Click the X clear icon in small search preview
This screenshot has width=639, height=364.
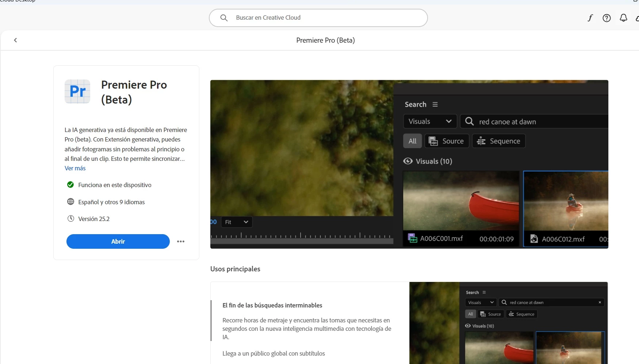click(x=600, y=302)
